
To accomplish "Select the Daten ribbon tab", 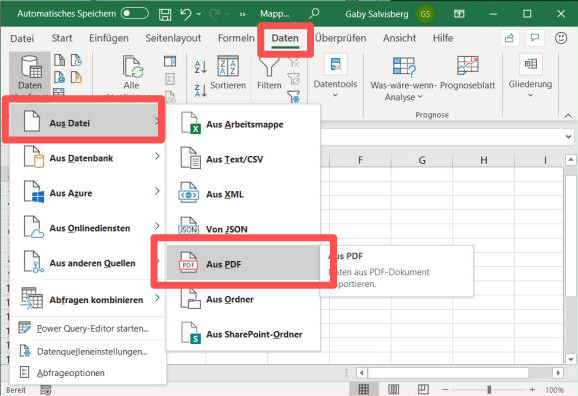I will point(285,38).
